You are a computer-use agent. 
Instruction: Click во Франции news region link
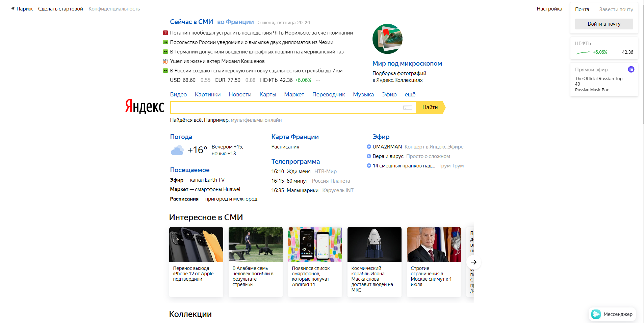tap(235, 22)
